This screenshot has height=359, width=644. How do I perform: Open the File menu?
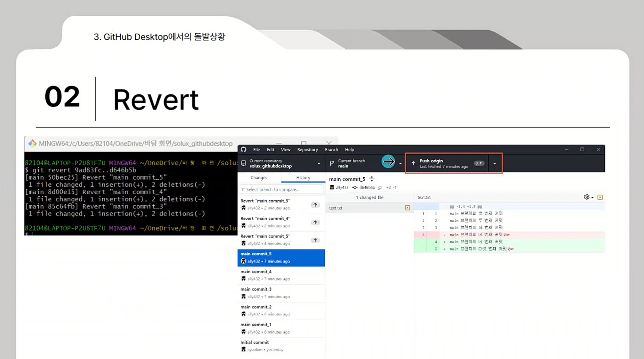[256, 149]
